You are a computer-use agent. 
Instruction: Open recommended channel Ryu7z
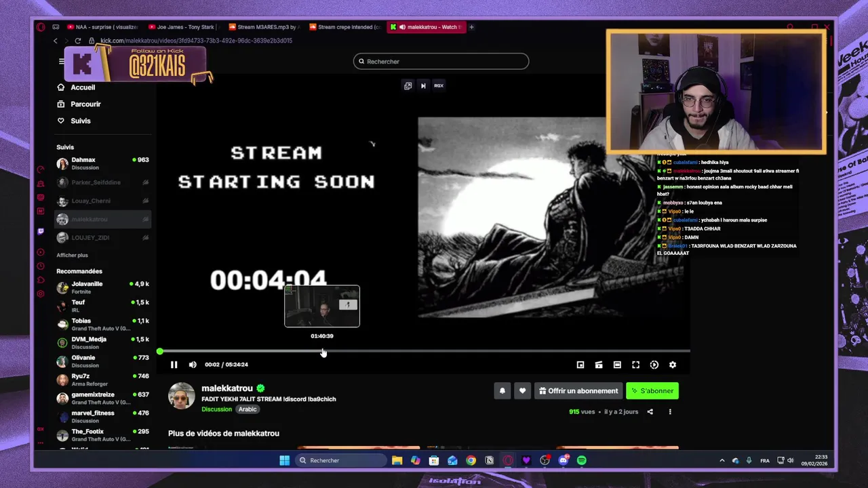(x=102, y=380)
